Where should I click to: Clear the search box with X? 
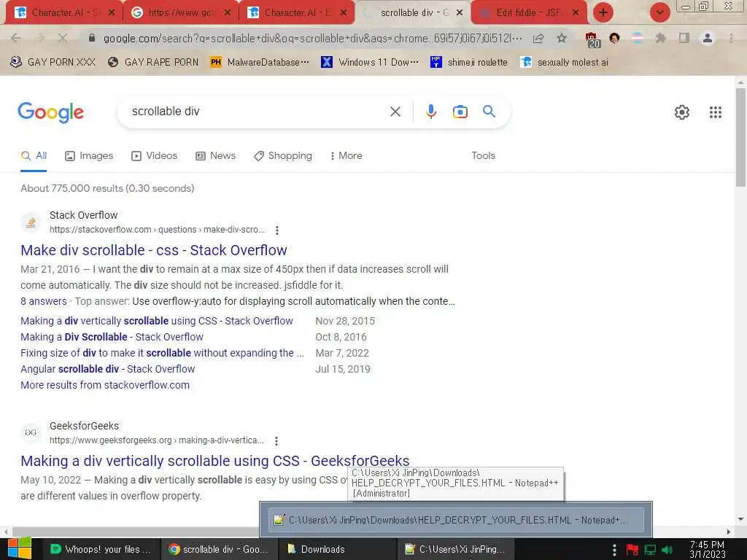(395, 112)
